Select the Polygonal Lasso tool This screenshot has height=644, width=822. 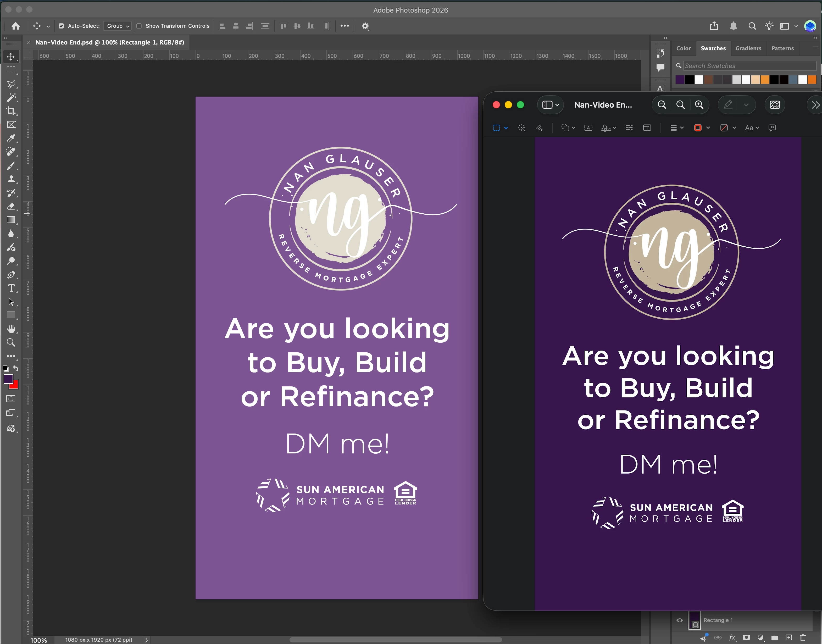coord(11,84)
